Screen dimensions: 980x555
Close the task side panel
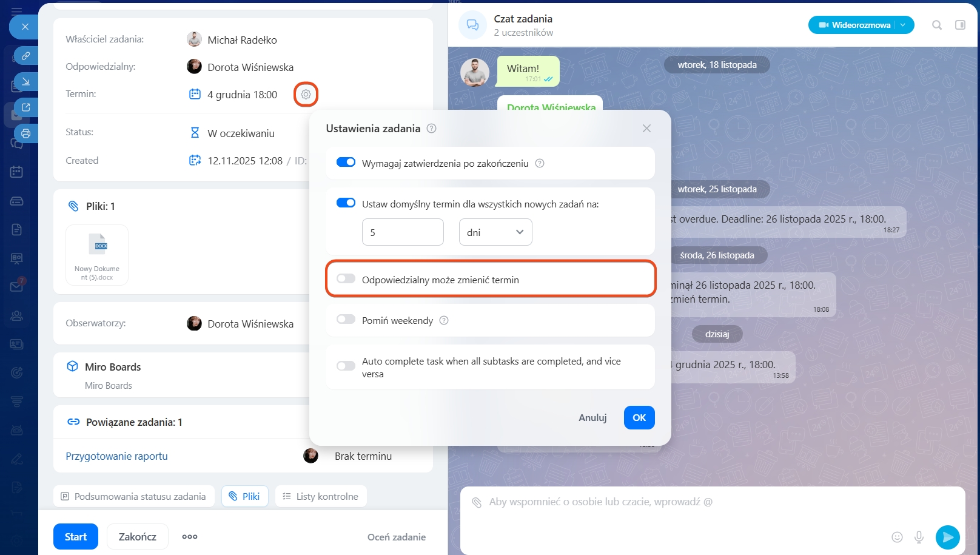25,27
